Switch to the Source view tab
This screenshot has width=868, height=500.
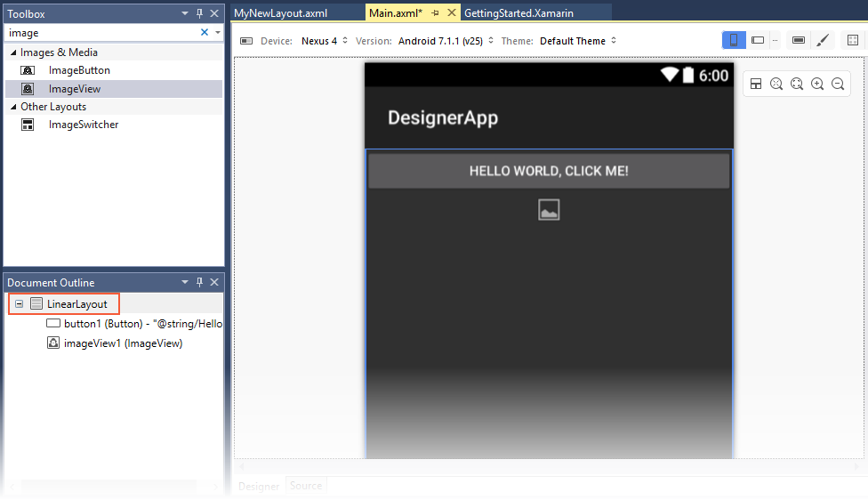coord(306,486)
